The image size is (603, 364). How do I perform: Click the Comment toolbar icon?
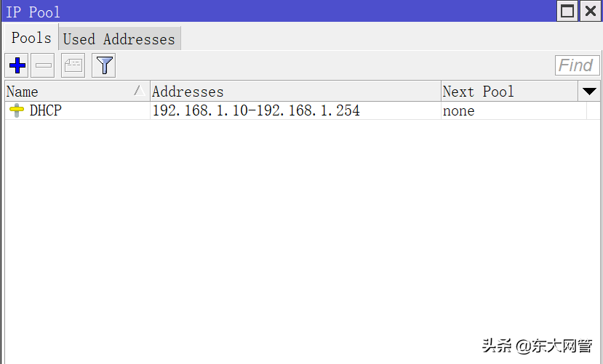(x=73, y=66)
